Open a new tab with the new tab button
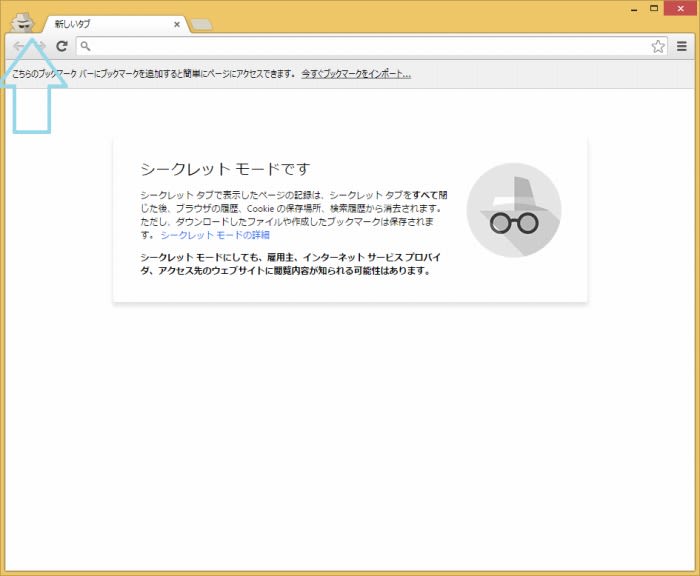Screen dimensions: 700x576 201,24
